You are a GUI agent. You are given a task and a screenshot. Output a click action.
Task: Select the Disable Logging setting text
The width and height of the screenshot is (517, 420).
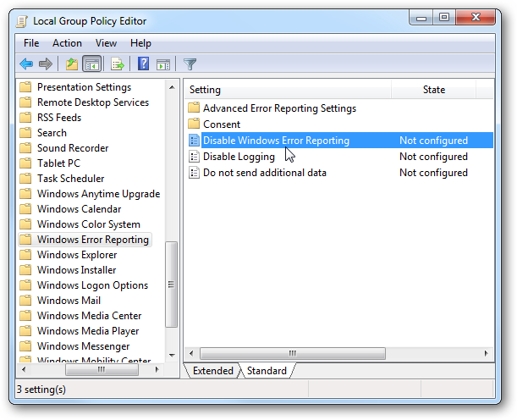pos(239,157)
